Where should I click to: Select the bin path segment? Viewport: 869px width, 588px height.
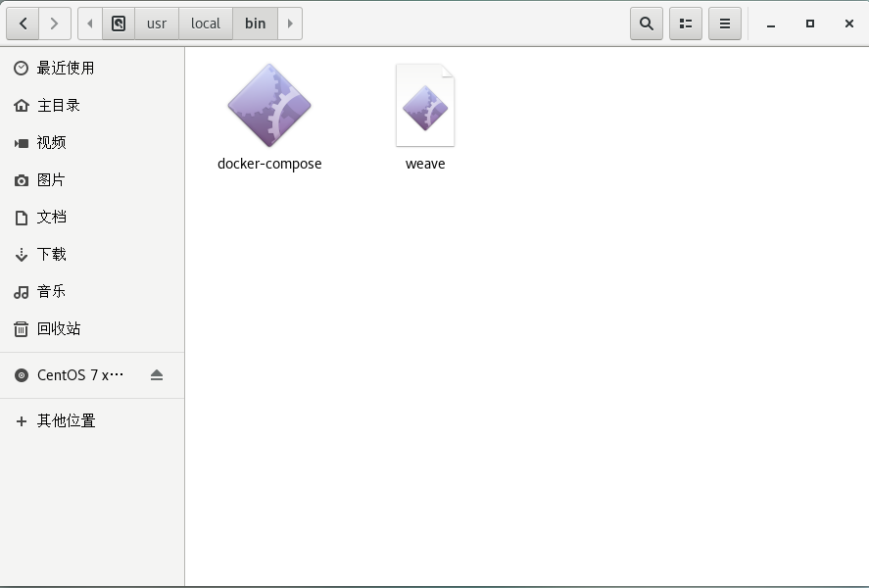point(255,24)
